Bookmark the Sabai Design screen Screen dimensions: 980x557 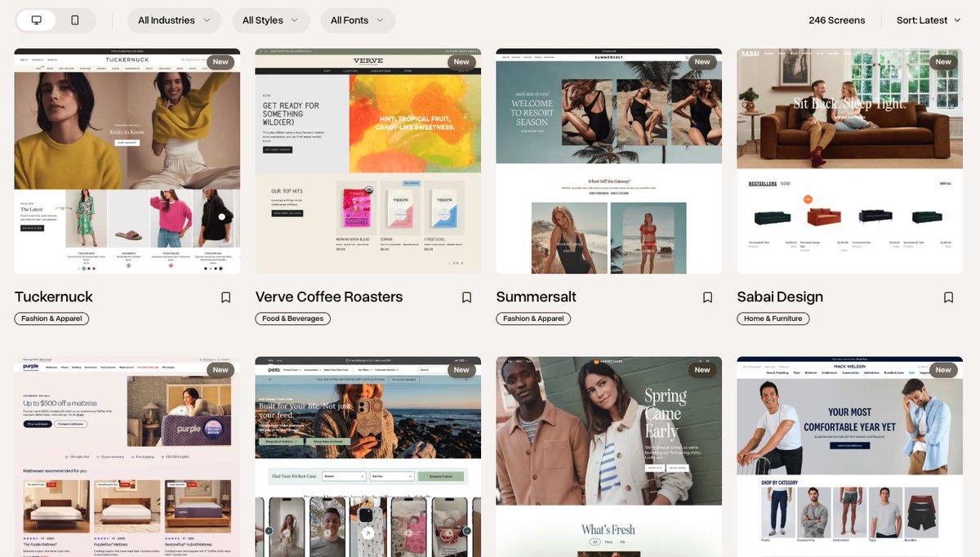(949, 297)
